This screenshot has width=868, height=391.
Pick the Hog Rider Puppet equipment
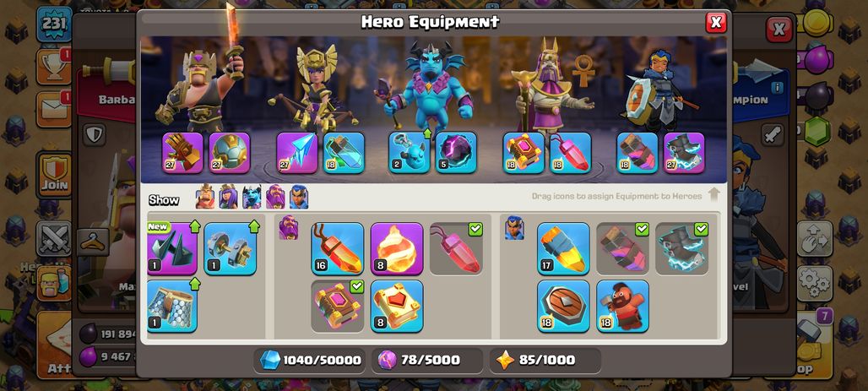tap(623, 307)
